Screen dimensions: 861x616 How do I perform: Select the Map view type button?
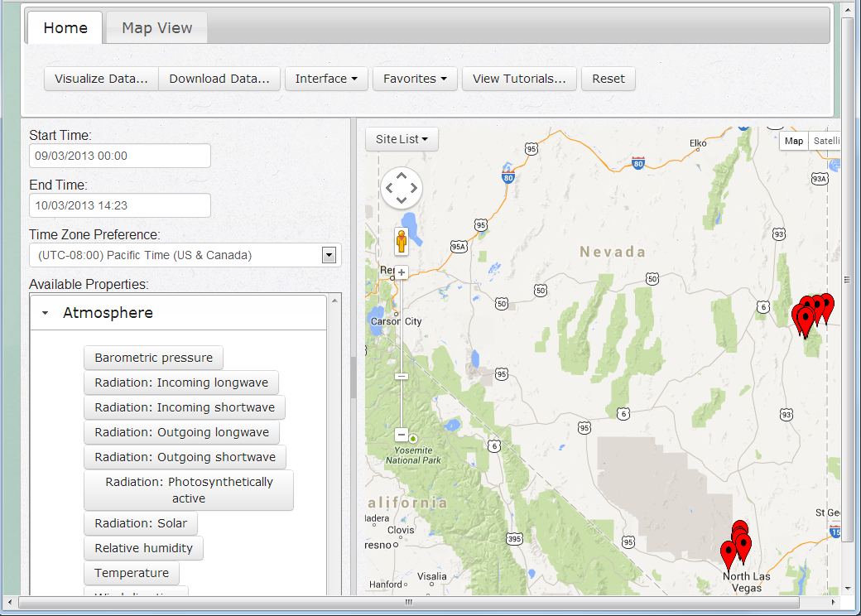793,141
